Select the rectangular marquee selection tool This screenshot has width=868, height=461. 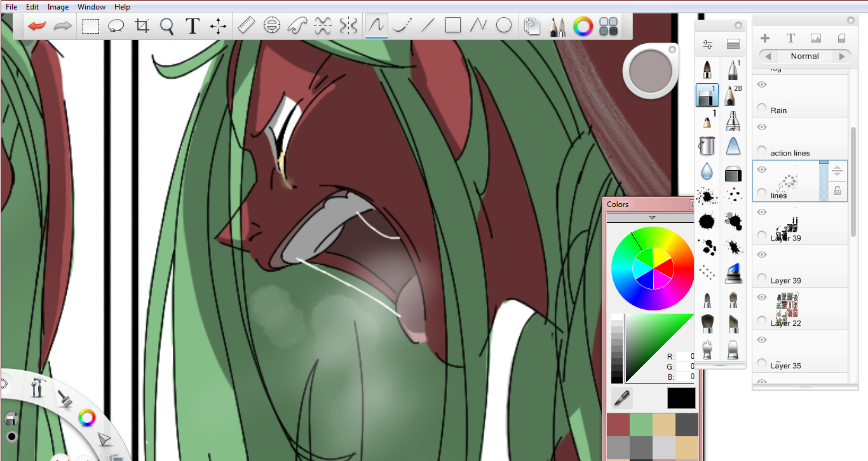tap(91, 26)
